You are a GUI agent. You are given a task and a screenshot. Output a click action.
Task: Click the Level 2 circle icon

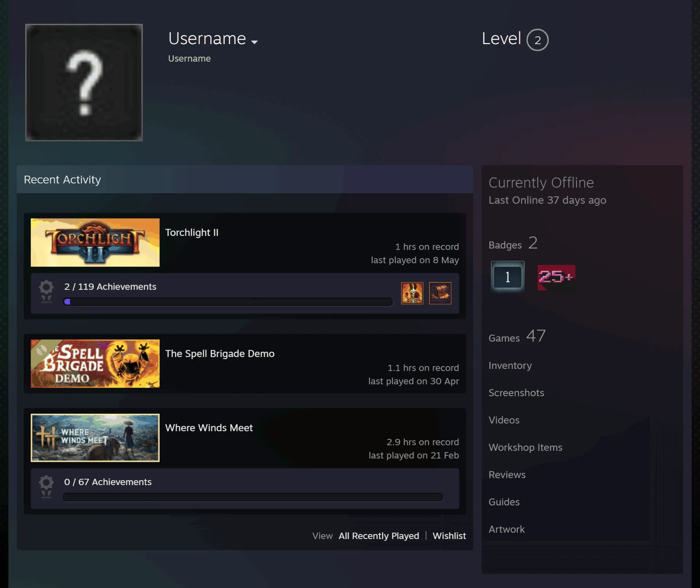537,40
